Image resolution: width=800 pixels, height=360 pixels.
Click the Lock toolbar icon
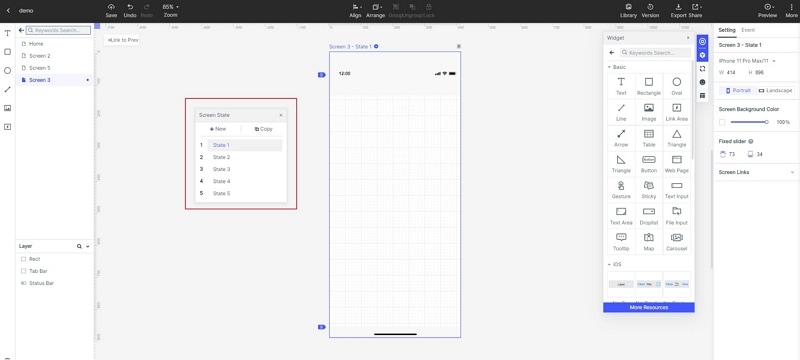point(429,7)
